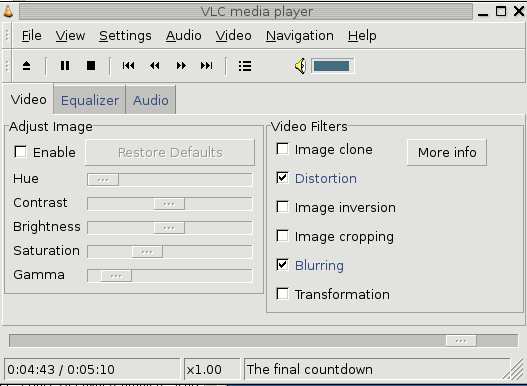Click the VLC cone icon in title bar
Image resolution: width=527 pixels, height=386 pixels.
[8, 11]
